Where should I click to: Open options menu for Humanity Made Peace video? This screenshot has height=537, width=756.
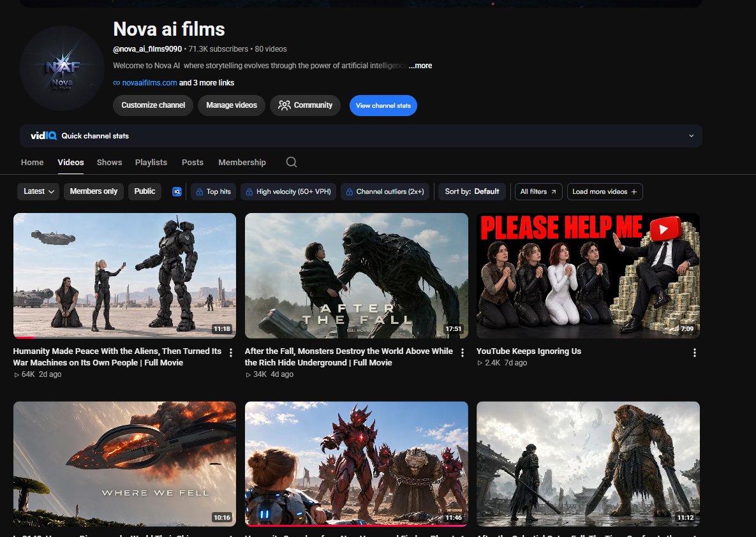tap(231, 353)
